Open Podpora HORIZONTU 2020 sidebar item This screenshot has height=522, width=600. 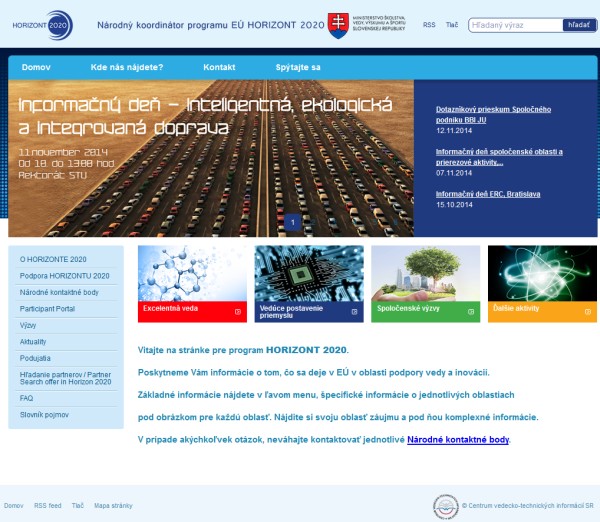point(66,276)
